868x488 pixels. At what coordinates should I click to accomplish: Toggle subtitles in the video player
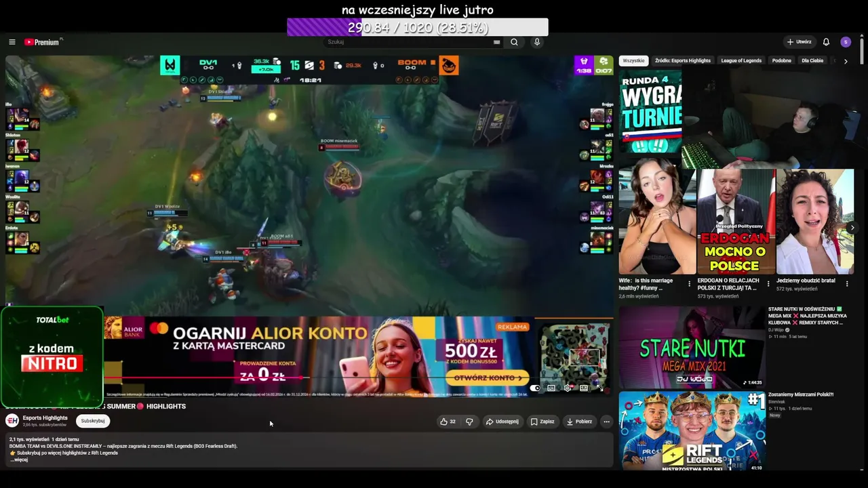click(551, 388)
